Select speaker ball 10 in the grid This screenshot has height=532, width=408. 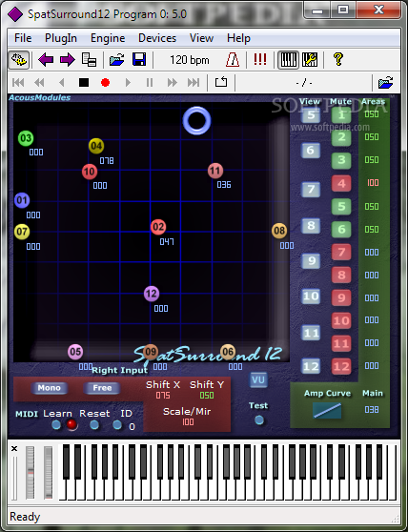pos(90,172)
